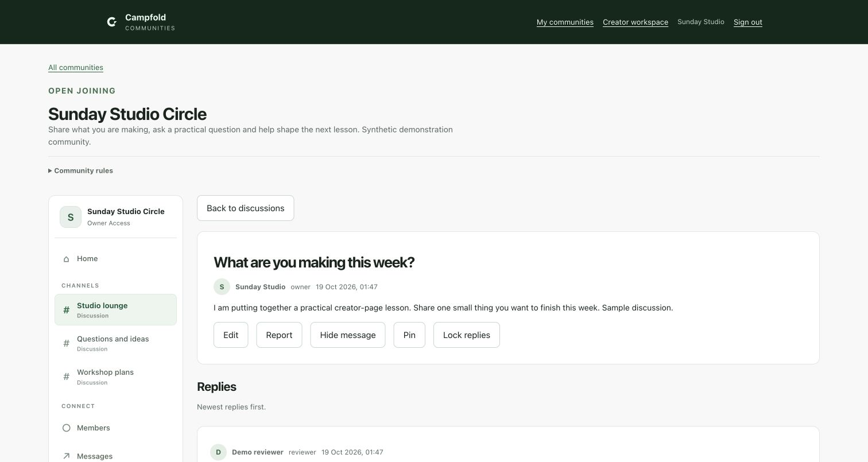
Task: Click the Hide message button
Action: (348, 335)
